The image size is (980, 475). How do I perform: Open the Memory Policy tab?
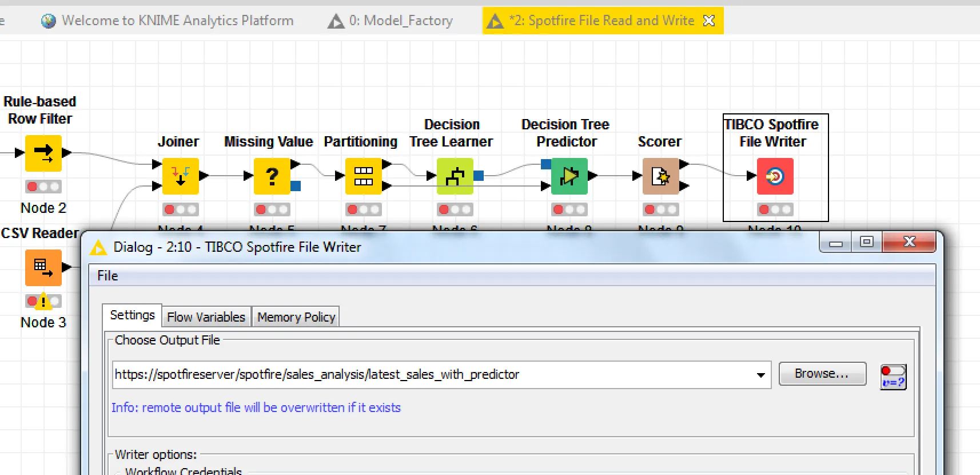[296, 316]
